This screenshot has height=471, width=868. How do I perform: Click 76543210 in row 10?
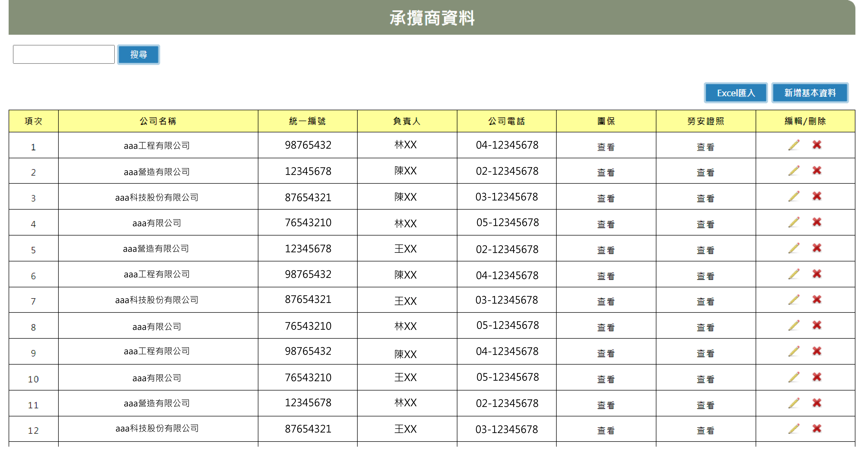coord(308,377)
